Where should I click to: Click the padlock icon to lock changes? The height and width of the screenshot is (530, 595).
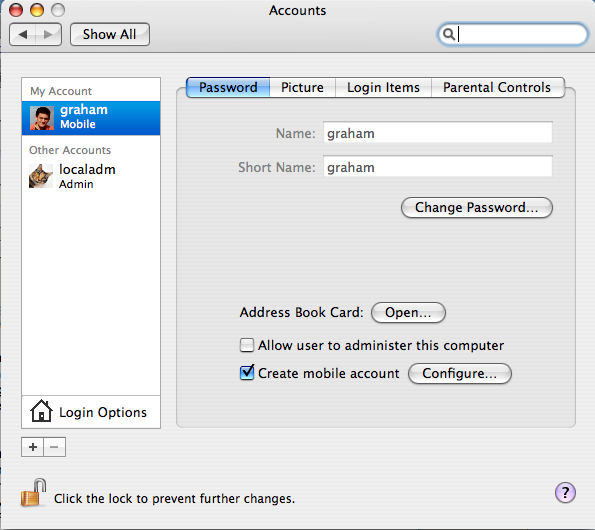pos(33,493)
